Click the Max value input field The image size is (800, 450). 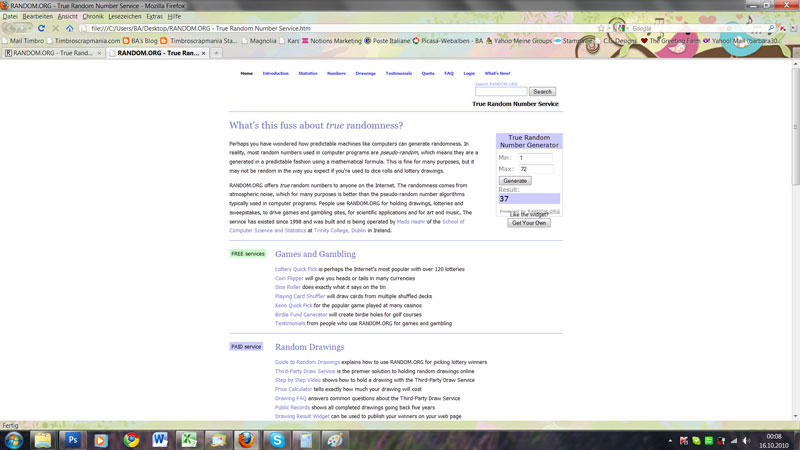click(536, 169)
